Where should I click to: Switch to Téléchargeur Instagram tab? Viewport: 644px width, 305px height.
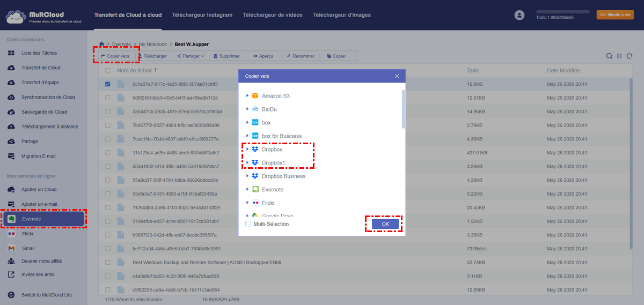pyautogui.click(x=202, y=15)
